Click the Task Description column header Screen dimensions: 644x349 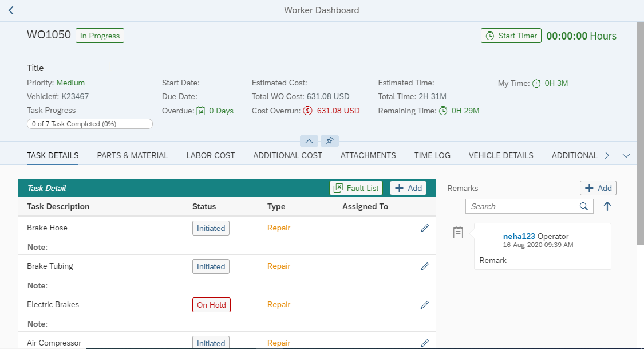[58, 206]
